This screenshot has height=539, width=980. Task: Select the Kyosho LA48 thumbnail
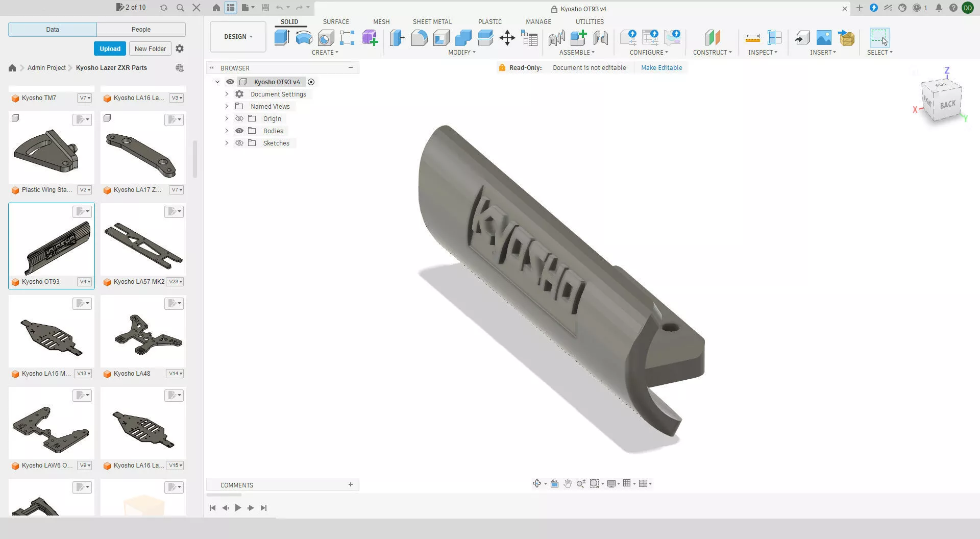(143, 332)
